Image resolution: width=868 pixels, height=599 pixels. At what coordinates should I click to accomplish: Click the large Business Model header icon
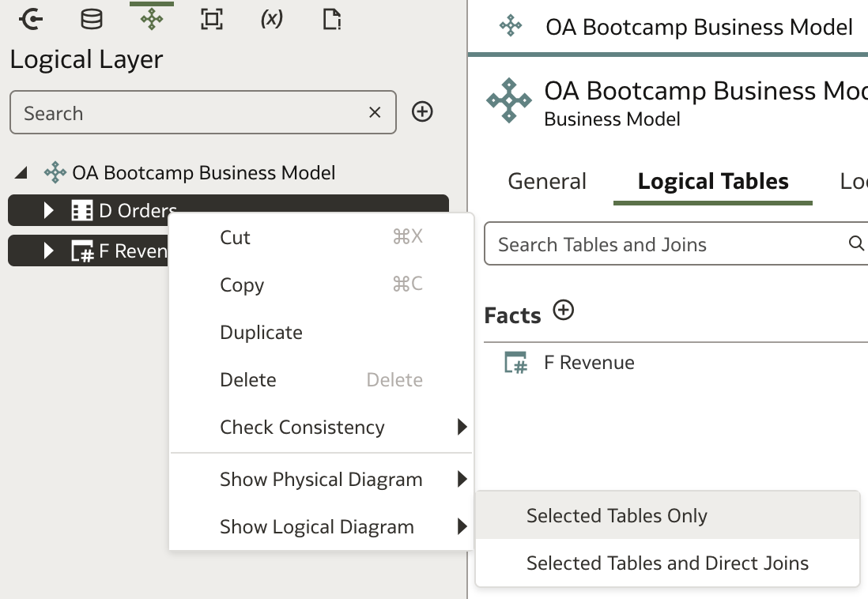coord(509,100)
